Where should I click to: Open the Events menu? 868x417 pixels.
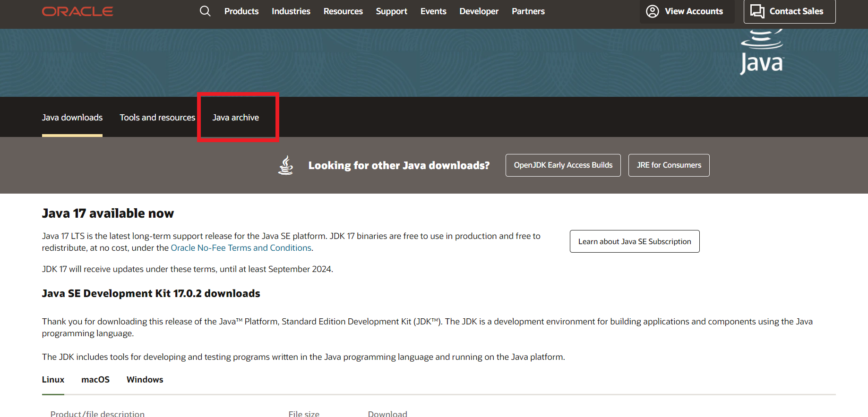click(x=433, y=11)
